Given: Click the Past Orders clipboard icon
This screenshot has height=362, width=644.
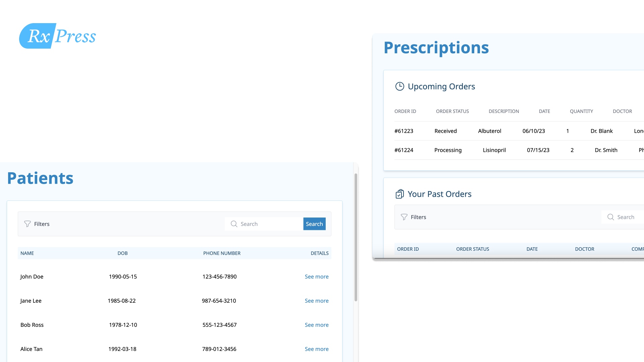Looking at the screenshot, I should pyautogui.click(x=399, y=194).
